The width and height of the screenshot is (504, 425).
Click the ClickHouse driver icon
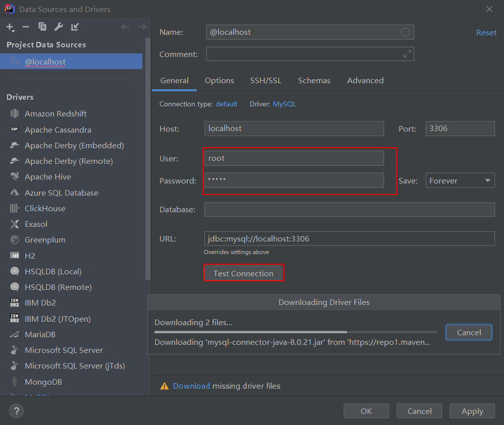click(x=15, y=208)
